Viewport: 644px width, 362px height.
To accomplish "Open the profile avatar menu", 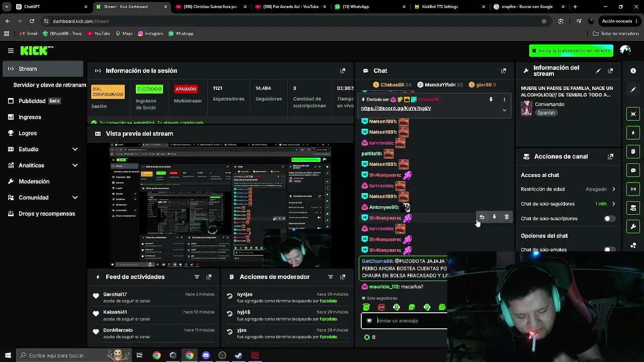I will 625,50.
